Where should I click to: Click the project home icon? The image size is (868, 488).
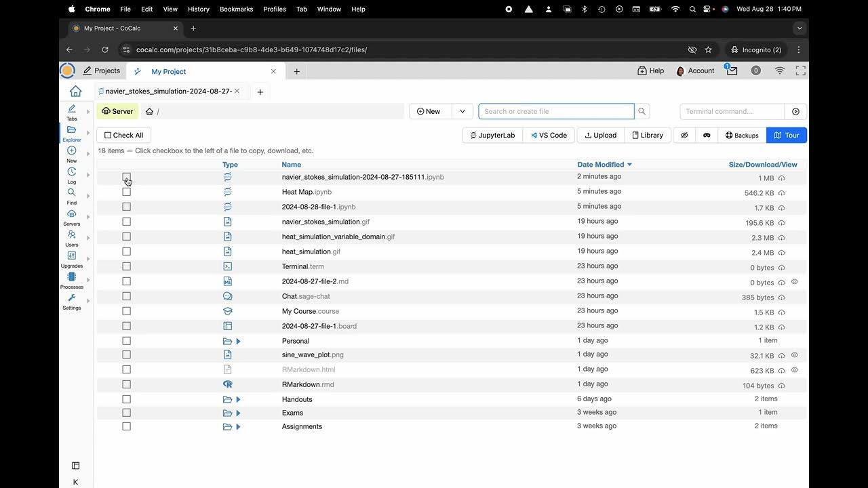(x=75, y=91)
